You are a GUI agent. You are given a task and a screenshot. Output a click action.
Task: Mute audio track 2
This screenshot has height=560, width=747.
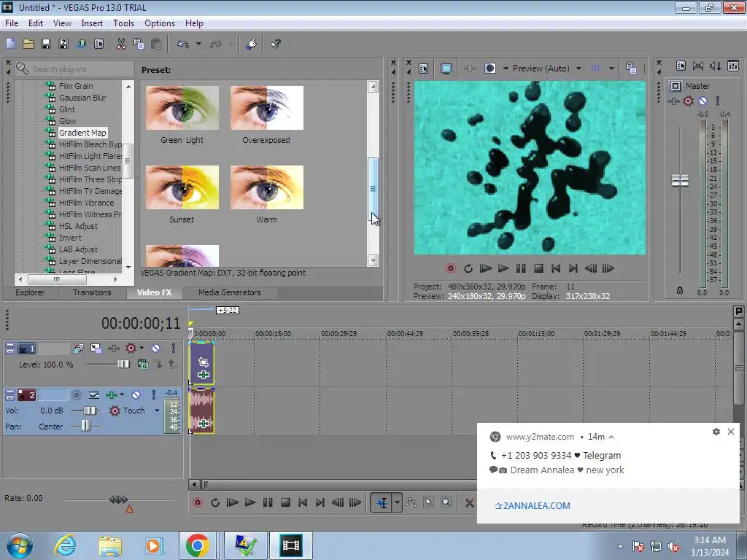[136, 394]
